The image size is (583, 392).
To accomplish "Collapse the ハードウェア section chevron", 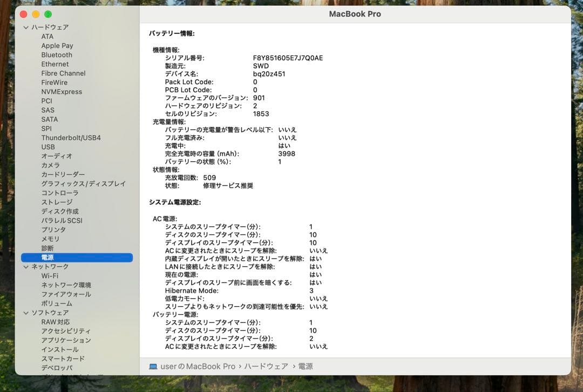I will click(26, 27).
